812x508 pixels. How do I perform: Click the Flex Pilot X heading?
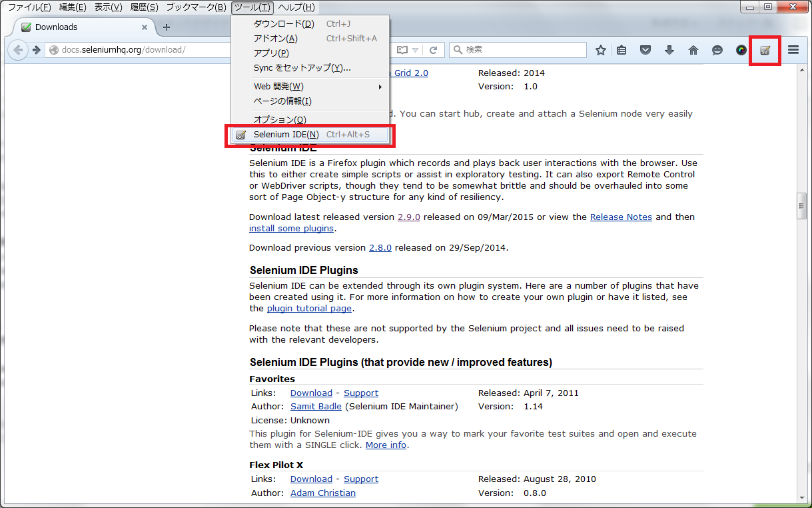pyautogui.click(x=276, y=465)
